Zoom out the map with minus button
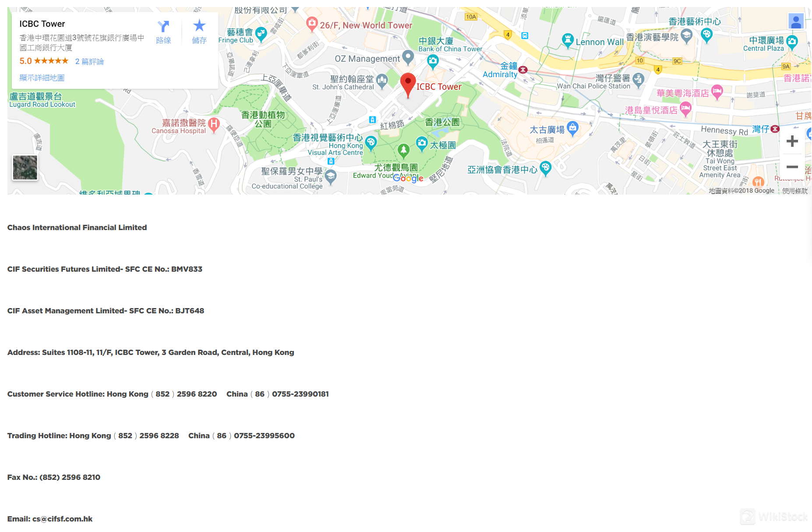 [792, 167]
